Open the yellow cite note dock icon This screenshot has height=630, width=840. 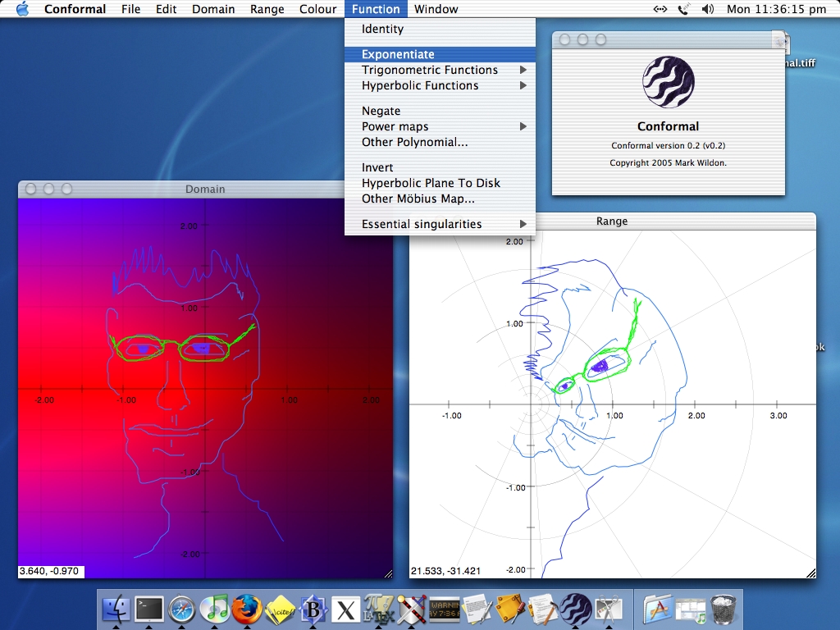point(280,609)
